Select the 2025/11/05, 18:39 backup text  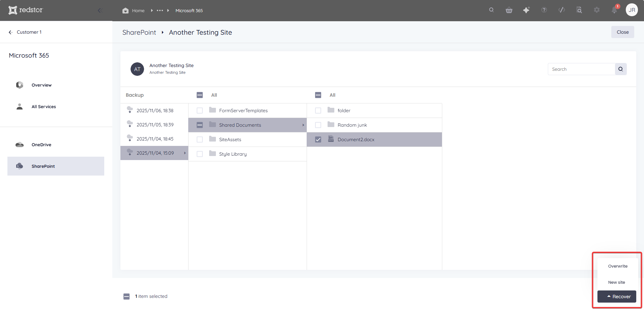pos(155,125)
